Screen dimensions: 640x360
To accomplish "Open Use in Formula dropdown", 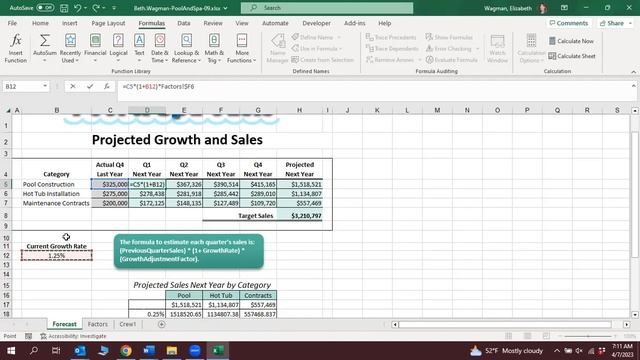I will point(317,49).
